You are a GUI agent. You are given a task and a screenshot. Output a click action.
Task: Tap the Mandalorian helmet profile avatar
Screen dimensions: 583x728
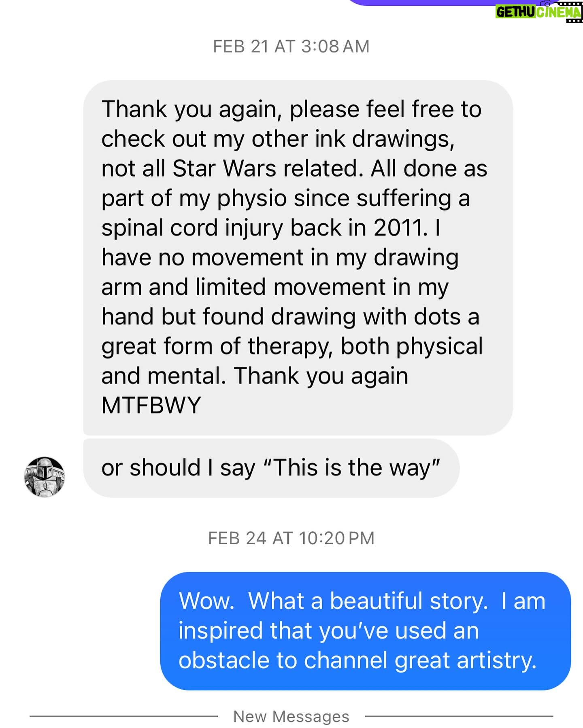click(45, 477)
